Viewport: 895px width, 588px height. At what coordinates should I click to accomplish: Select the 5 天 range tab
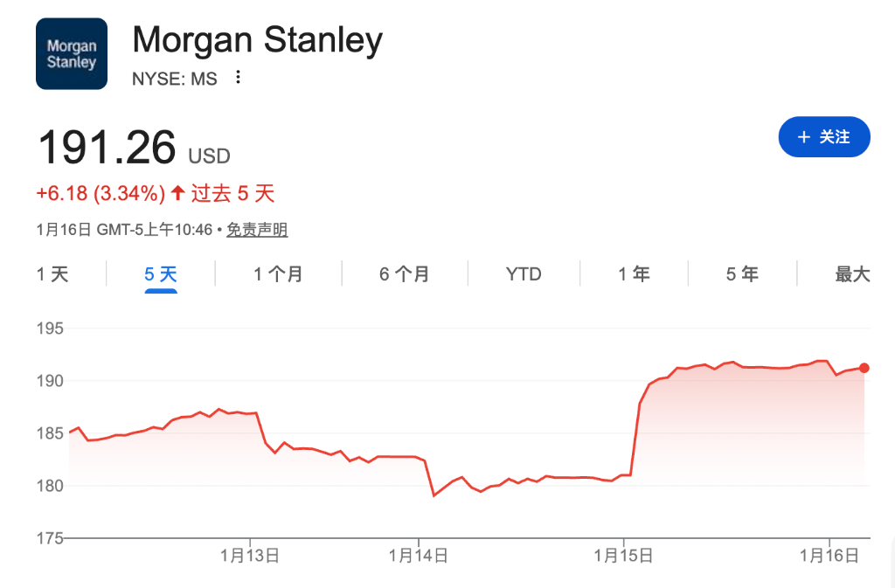point(161,274)
